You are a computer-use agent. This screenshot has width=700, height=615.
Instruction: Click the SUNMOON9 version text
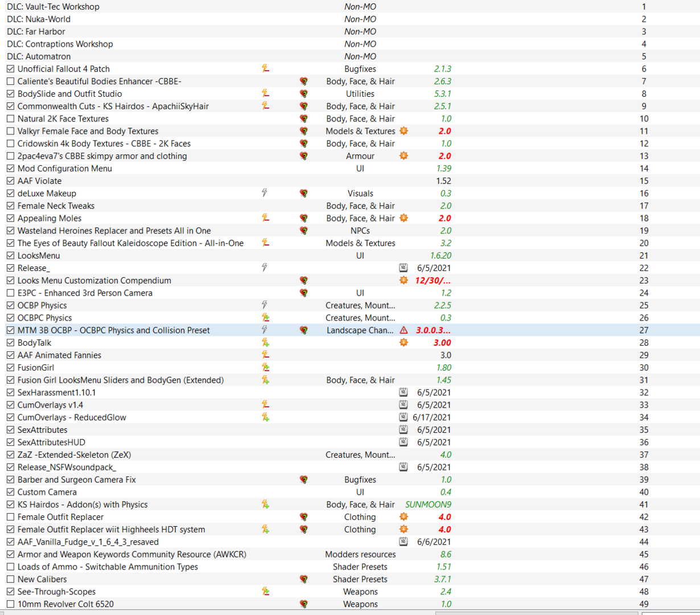[x=428, y=505]
